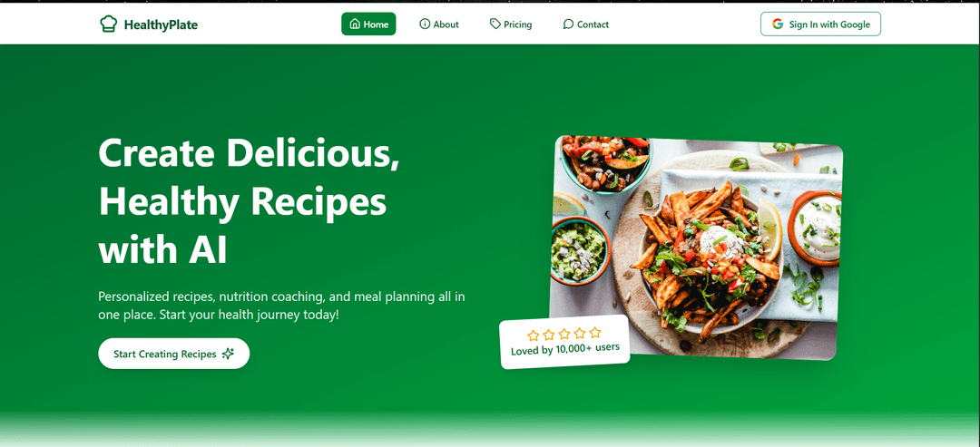
Task: Click the price tag icon beside Pricing
Action: (495, 24)
